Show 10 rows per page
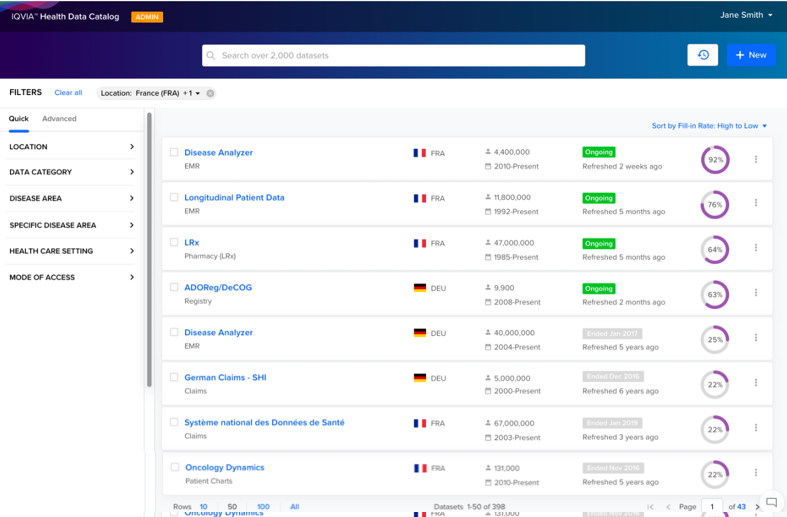The height and width of the screenshot is (517, 787). [203, 506]
